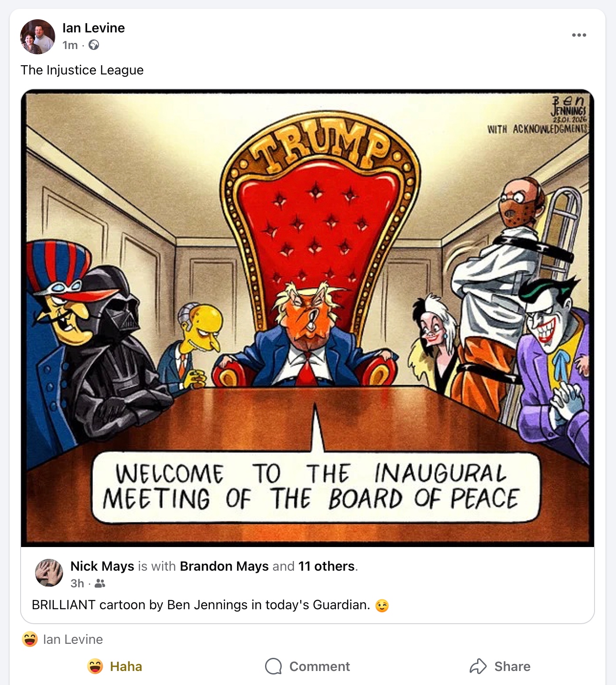Open the 3h shared post timestamp
This screenshot has height=685, width=616.
(x=77, y=583)
